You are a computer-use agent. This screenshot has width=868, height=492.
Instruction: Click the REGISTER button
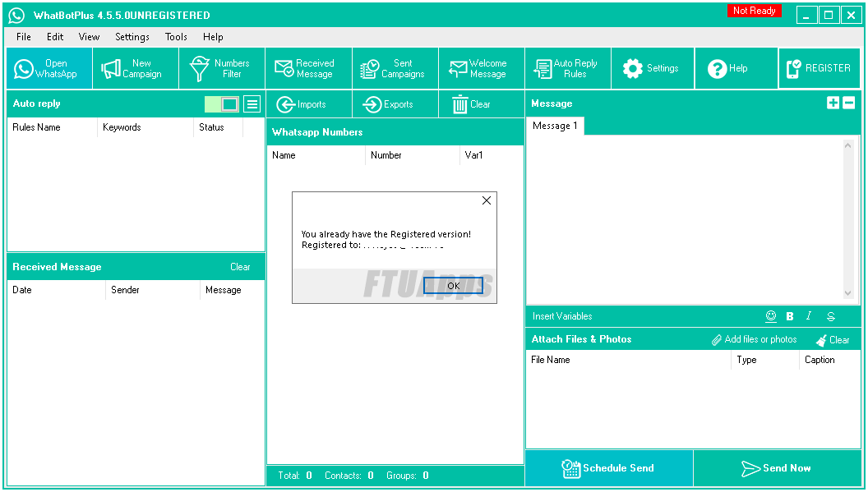[820, 69]
